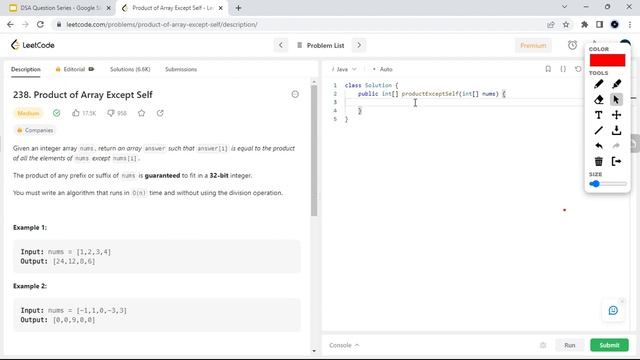Viewport: 640px width, 360px height.
Task: Open the red color swatch picker
Action: [x=607, y=60]
